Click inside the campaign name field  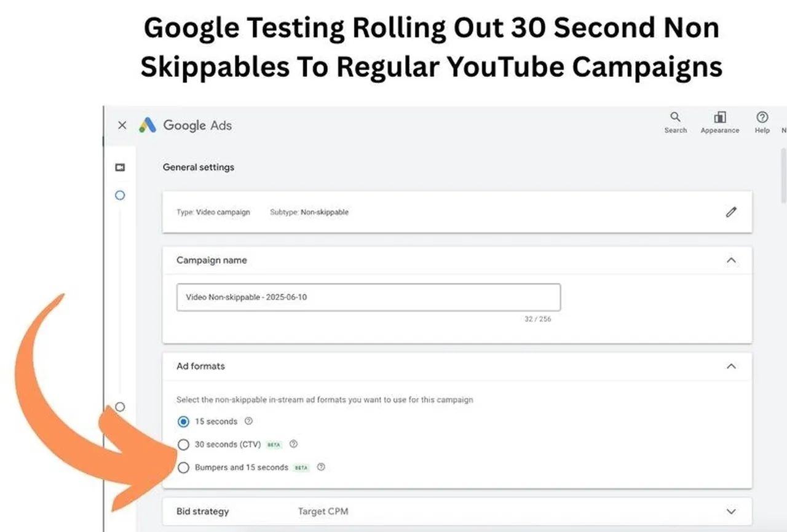point(368,297)
